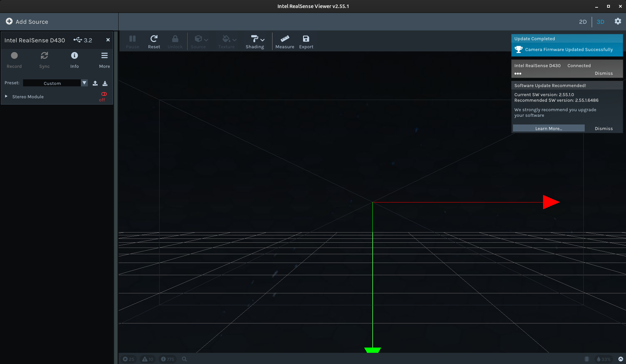Dismiss the Software Update notification

pos(604,129)
